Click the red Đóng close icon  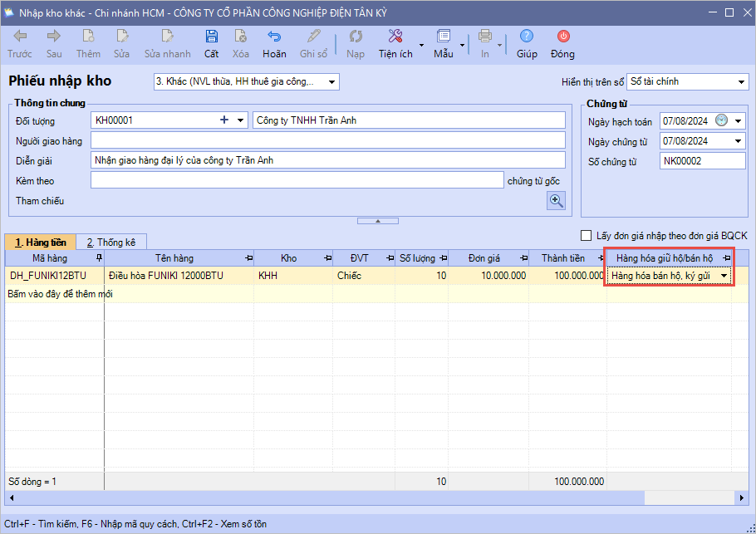point(563,37)
